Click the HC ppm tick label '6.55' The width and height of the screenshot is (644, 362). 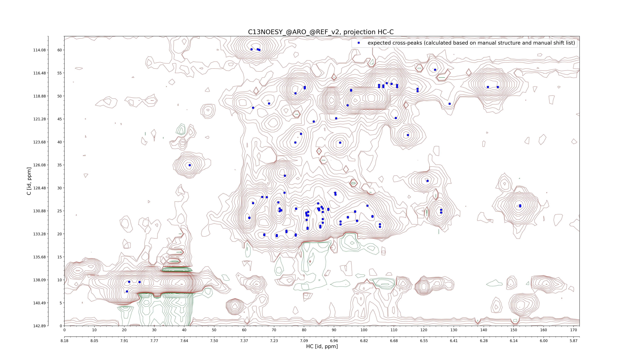pos(424,341)
